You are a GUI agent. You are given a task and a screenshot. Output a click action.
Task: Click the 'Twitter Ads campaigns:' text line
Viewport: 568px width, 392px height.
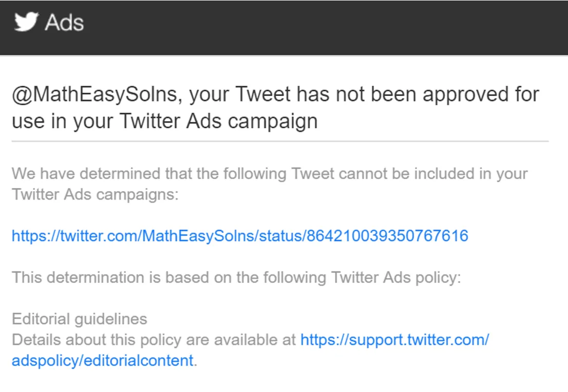click(x=95, y=194)
